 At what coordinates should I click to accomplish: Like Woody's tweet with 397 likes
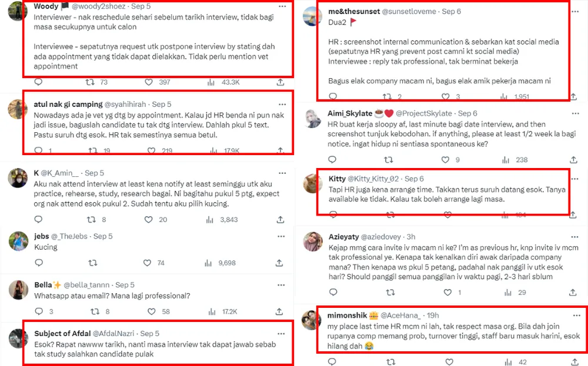point(149,82)
